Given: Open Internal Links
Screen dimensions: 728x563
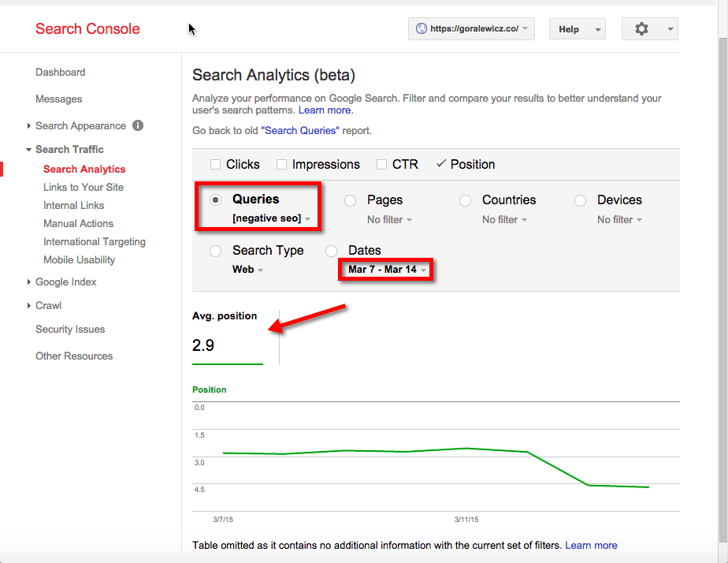Looking at the screenshot, I should (73, 205).
